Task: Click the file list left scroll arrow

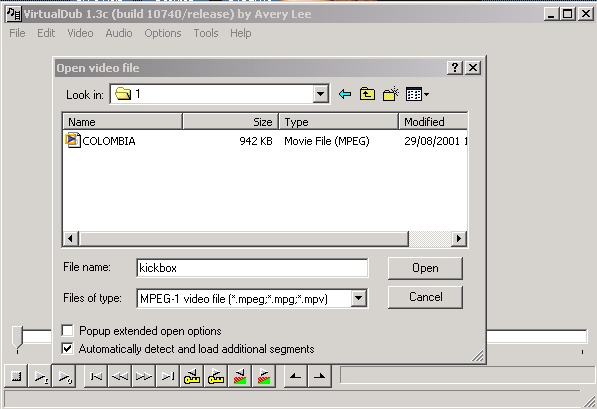Action: click(70, 239)
